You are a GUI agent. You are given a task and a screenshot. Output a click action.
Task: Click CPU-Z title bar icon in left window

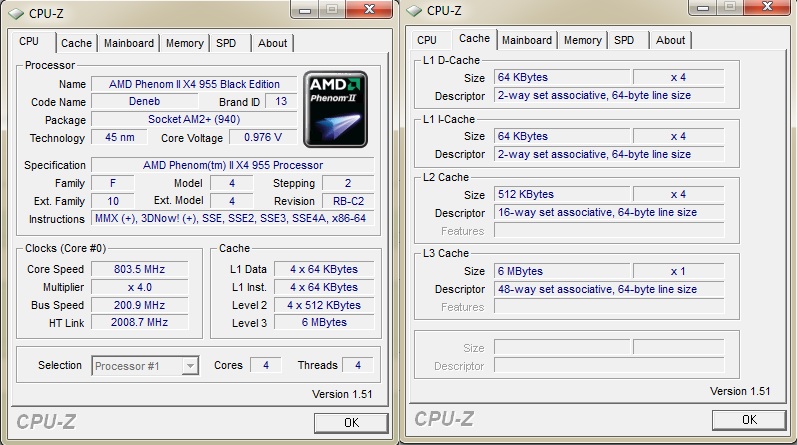pyautogui.click(x=16, y=14)
